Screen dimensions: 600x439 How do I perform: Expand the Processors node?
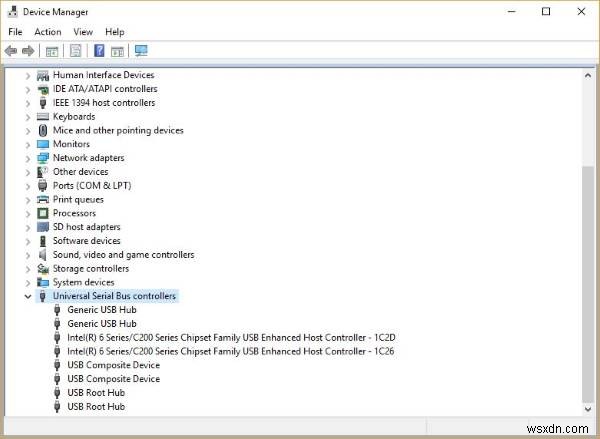(x=28, y=214)
